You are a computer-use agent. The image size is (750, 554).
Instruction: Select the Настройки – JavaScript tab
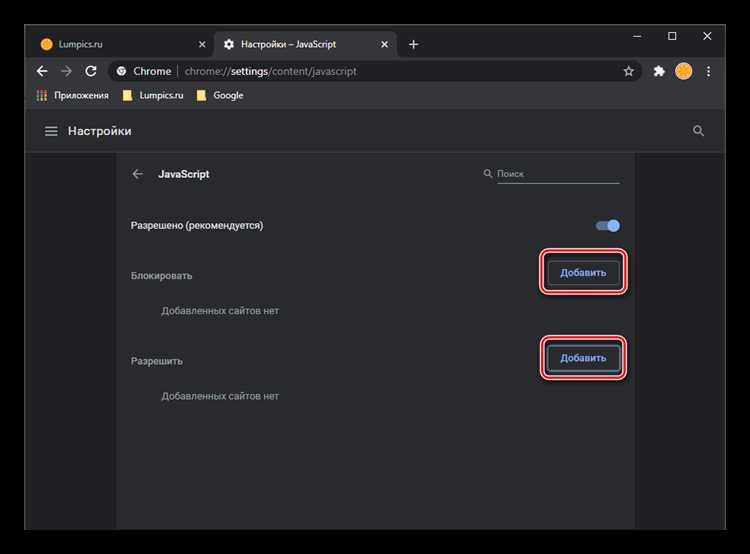click(x=305, y=44)
